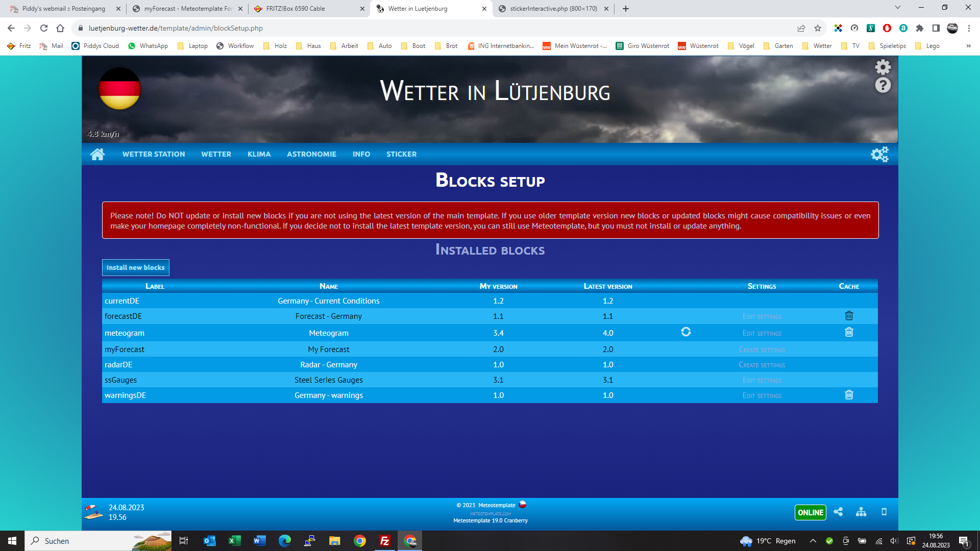Open the browser tab search dropdown

[897, 8]
